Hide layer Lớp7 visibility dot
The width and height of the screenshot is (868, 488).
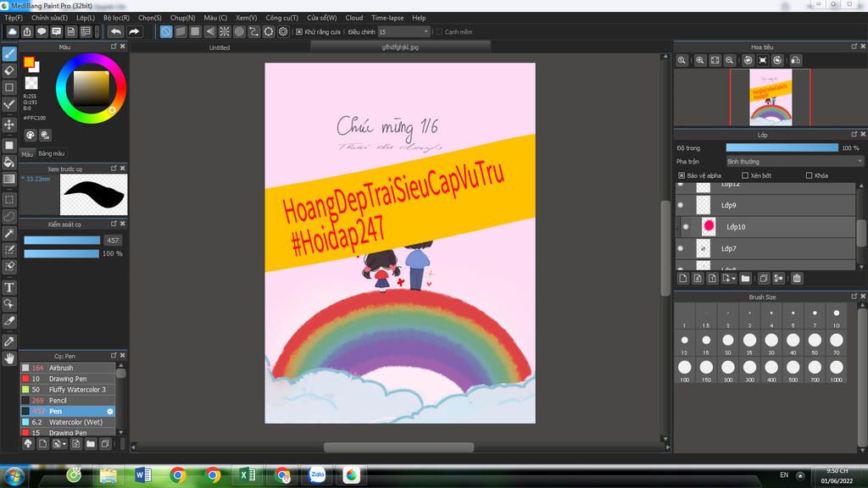[x=681, y=248]
